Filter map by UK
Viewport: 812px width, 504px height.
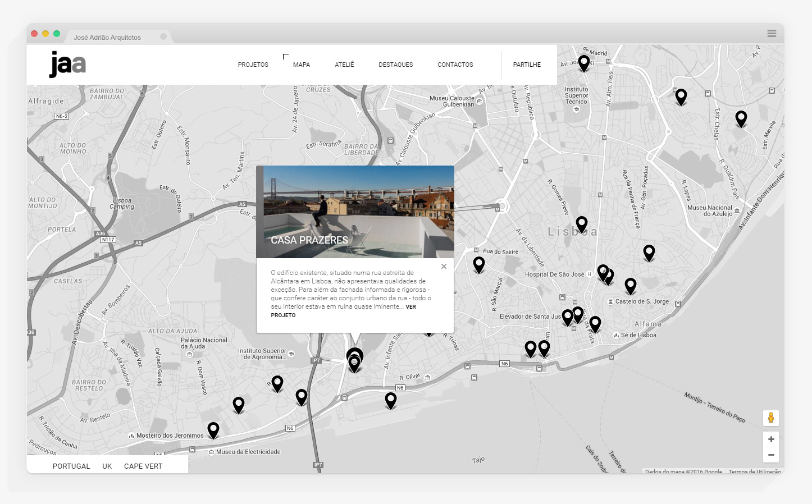pos(107,466)
